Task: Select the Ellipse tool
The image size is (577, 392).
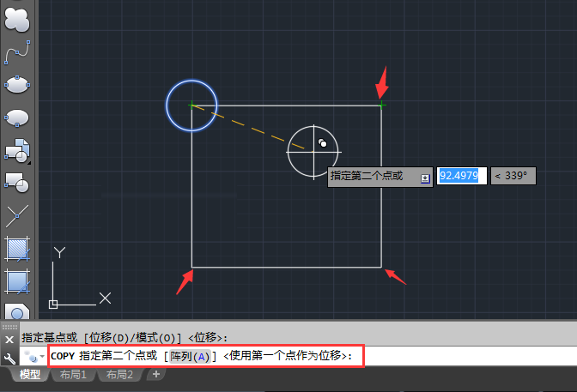Action: coord(17,85)
